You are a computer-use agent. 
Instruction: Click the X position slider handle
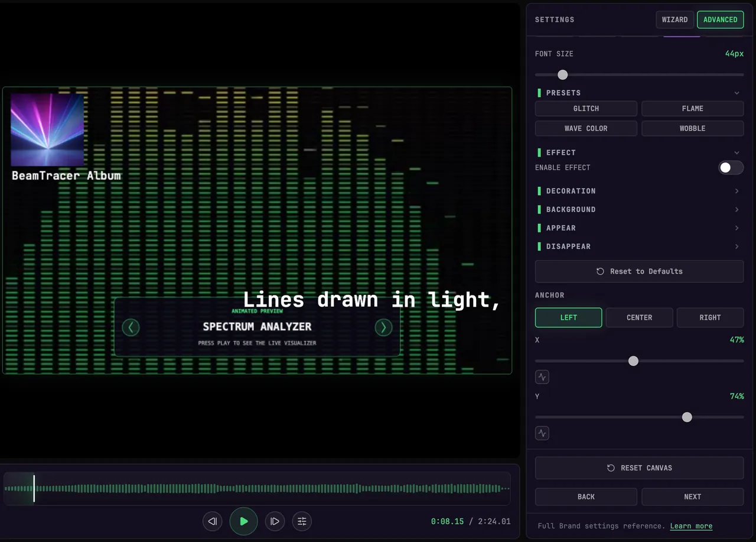tap(633, 361)
